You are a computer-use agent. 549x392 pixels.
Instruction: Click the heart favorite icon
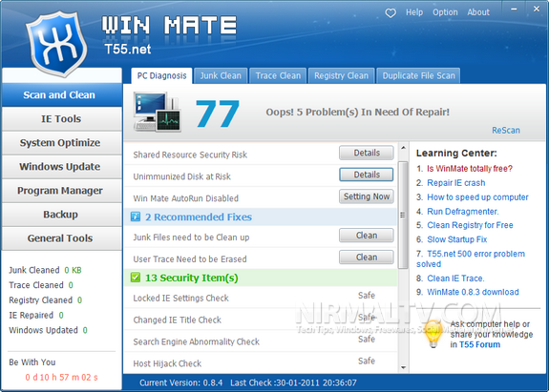pyautogui.click(x=391, y=13)
